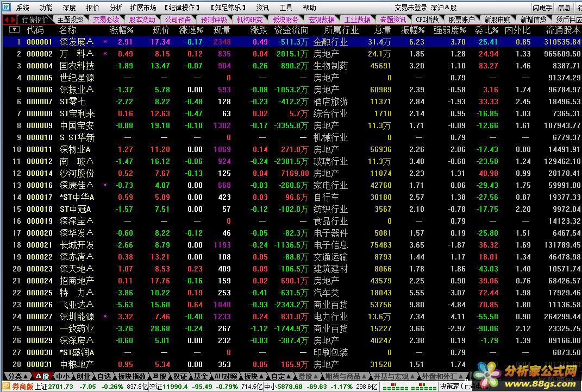The width and height of the screenshot is (582, 392).
Task: Switch to the 工业数据 tab
Action: 358,20
